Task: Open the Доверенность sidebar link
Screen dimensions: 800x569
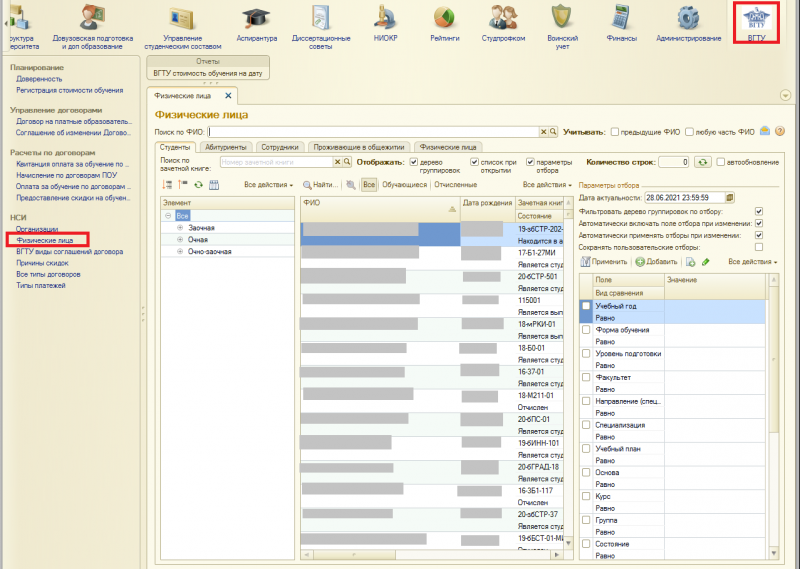Action: [x=39, y=79]
